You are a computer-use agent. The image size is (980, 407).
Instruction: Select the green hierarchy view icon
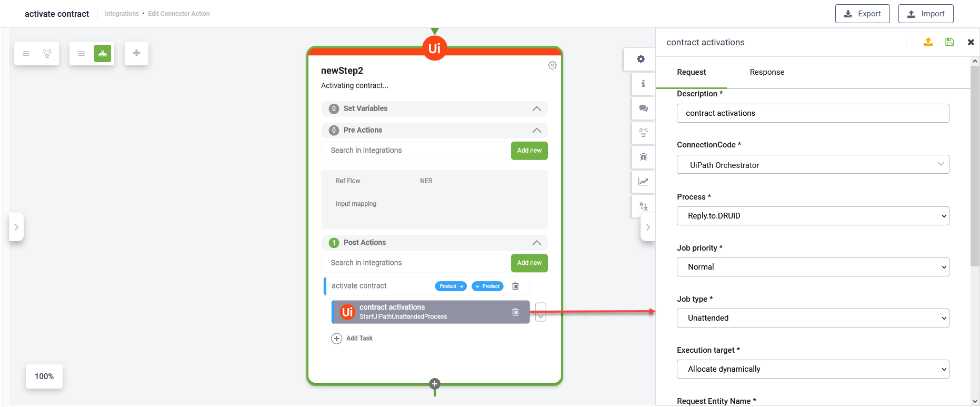(103, 53)
